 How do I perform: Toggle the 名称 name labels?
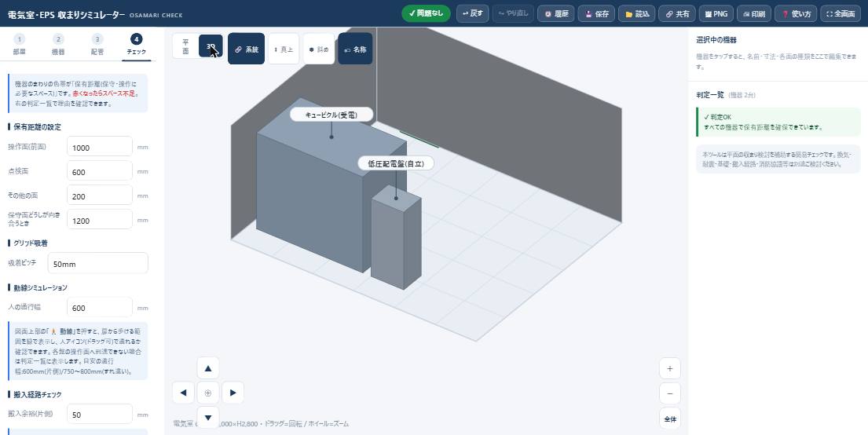click(x=355, y=49)
